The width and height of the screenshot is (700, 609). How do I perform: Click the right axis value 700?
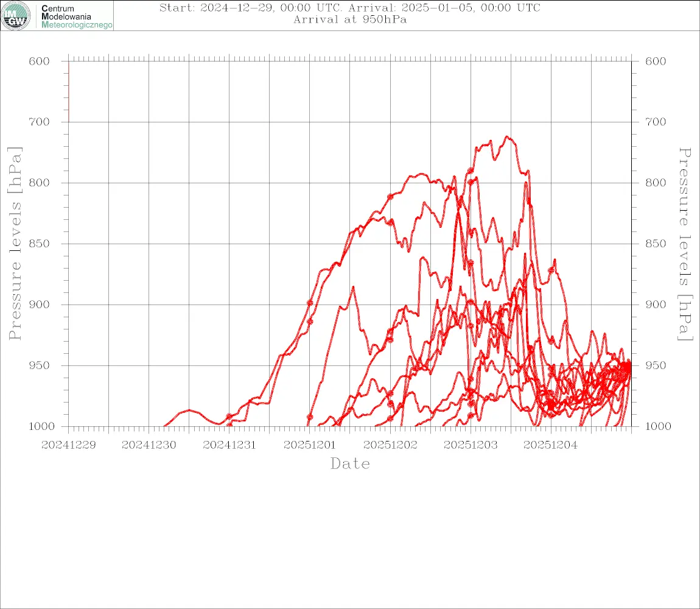coord(656,122)
